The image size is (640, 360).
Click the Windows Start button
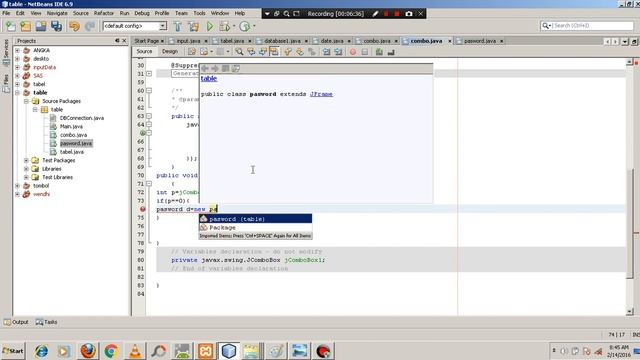(x=13, y=351)
